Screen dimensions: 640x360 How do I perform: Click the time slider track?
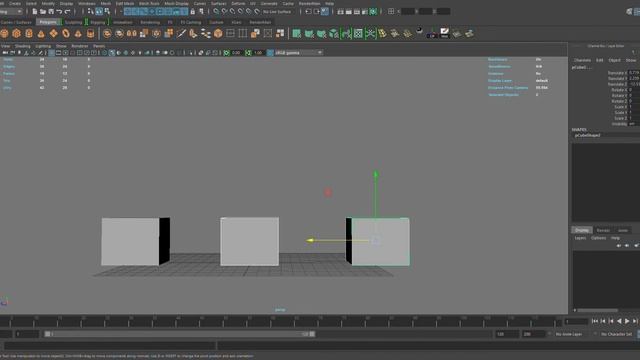pos(280,322)
